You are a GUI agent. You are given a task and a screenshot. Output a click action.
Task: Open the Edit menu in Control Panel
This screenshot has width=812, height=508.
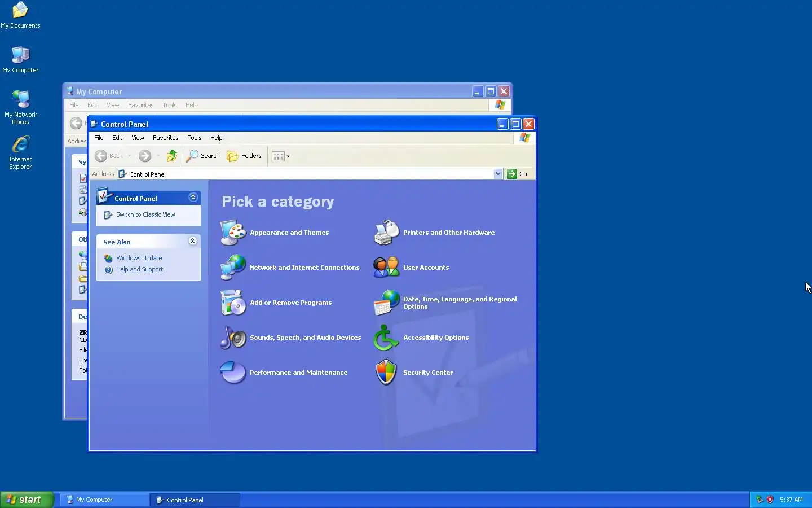tap(117, 138)
